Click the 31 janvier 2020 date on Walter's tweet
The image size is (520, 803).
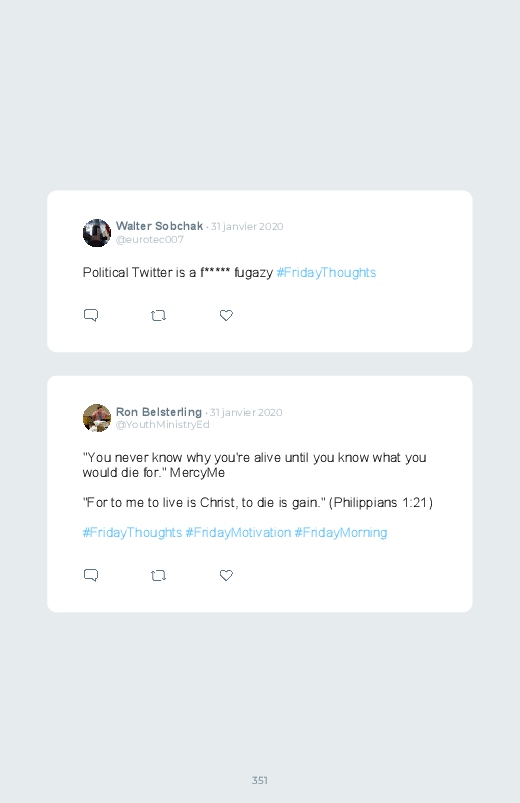point(247,226)
